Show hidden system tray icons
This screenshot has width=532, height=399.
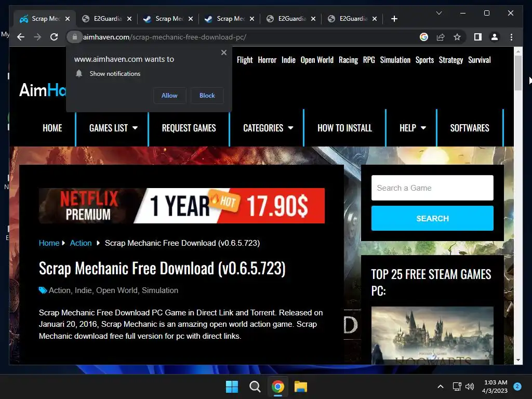tap(440, 387)
